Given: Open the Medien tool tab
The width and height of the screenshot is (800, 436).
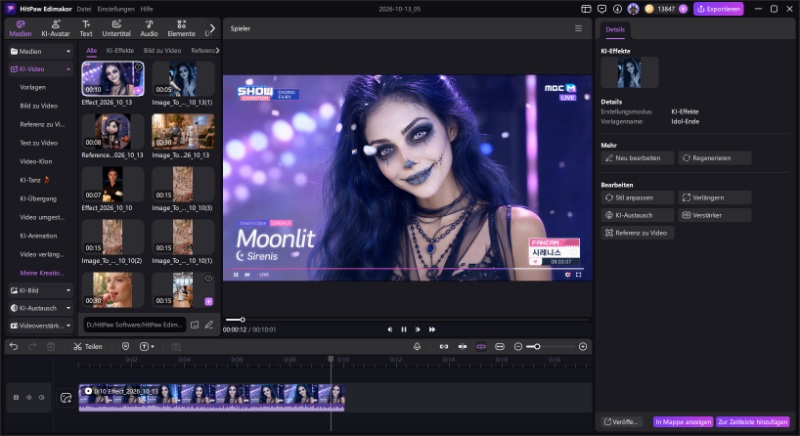Looking at the screenshot, I should coord(20,29).
